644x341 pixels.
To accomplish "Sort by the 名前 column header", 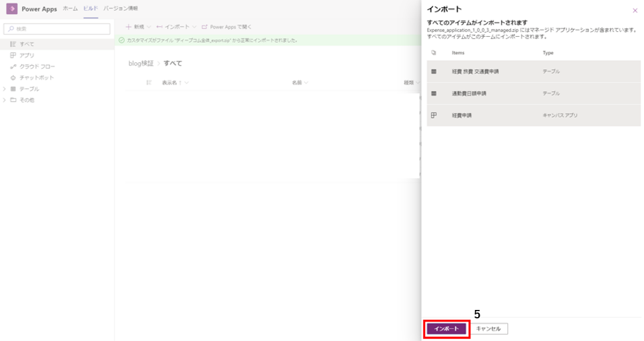I will click(x=296, y=83).
